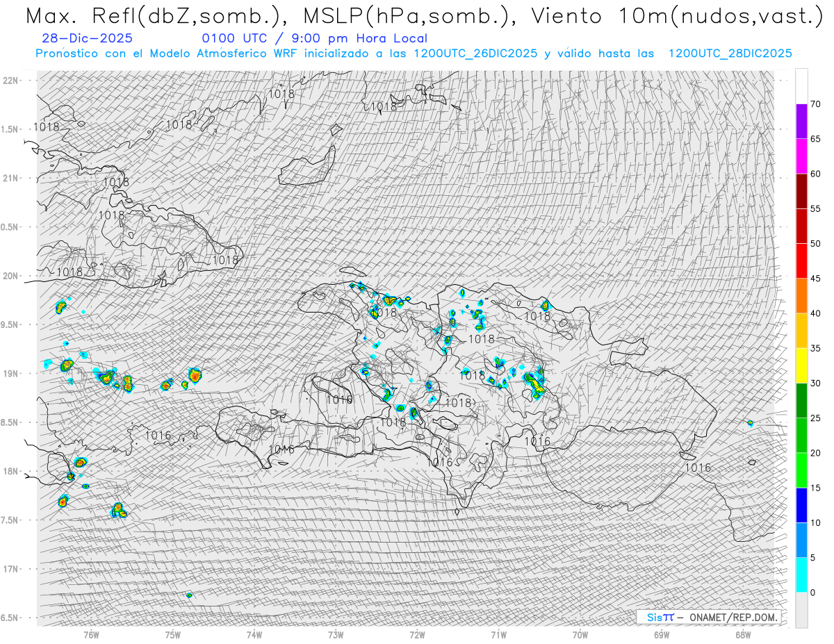The image size is (834, 644).
Task: Click the colorbar tick value '50'
Action: pos(815,244)
